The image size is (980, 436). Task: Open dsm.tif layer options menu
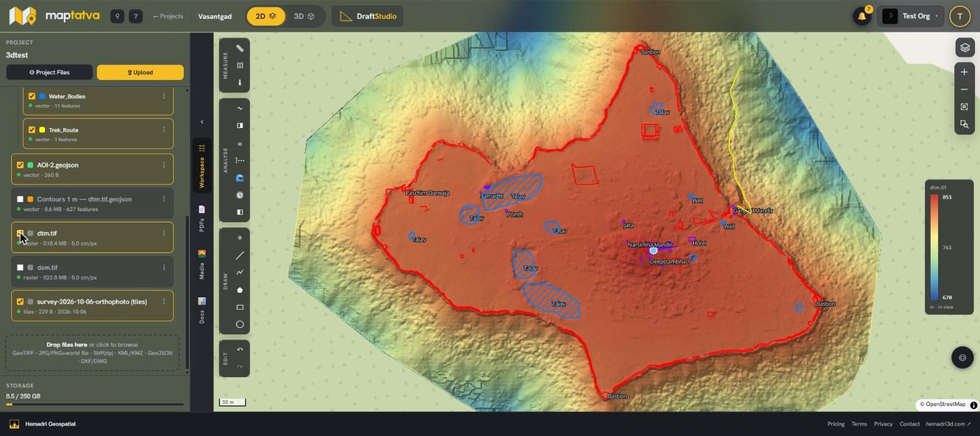click(x=164, y=267)
